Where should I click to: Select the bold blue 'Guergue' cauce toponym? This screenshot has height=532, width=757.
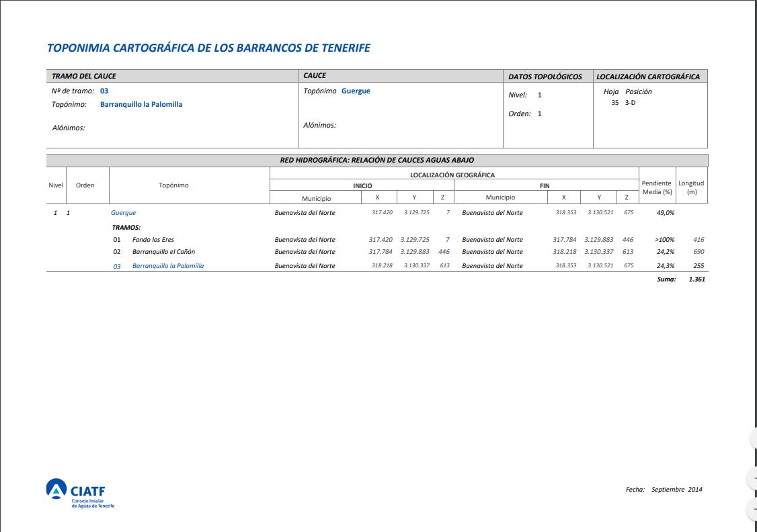(x=356, y=91)
